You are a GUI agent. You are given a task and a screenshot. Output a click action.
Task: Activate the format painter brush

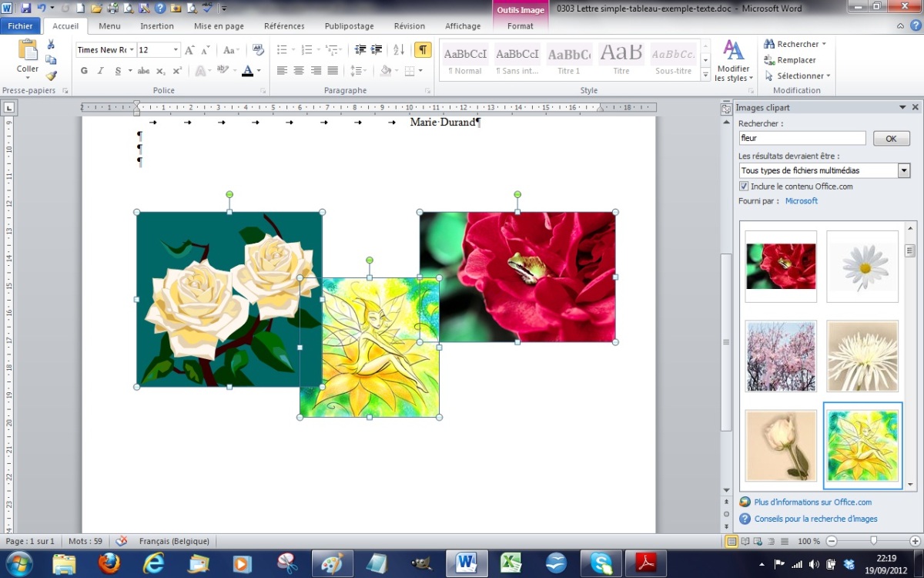[x=51, y=76]
